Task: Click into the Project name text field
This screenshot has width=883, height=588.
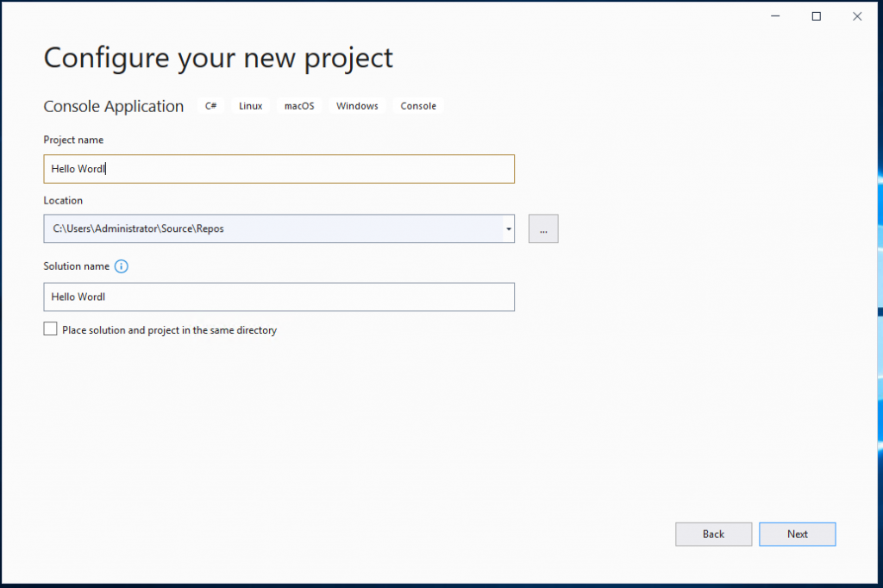Action: (279, 169)
